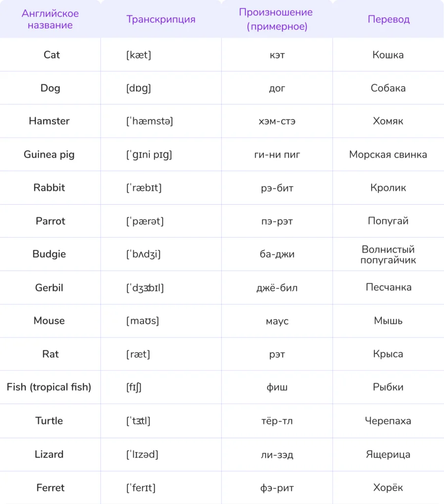Click the 'Английское название' column header
The height and width of the screenshot is (504, 444).
pyautogui.click(x=50, y=19)
